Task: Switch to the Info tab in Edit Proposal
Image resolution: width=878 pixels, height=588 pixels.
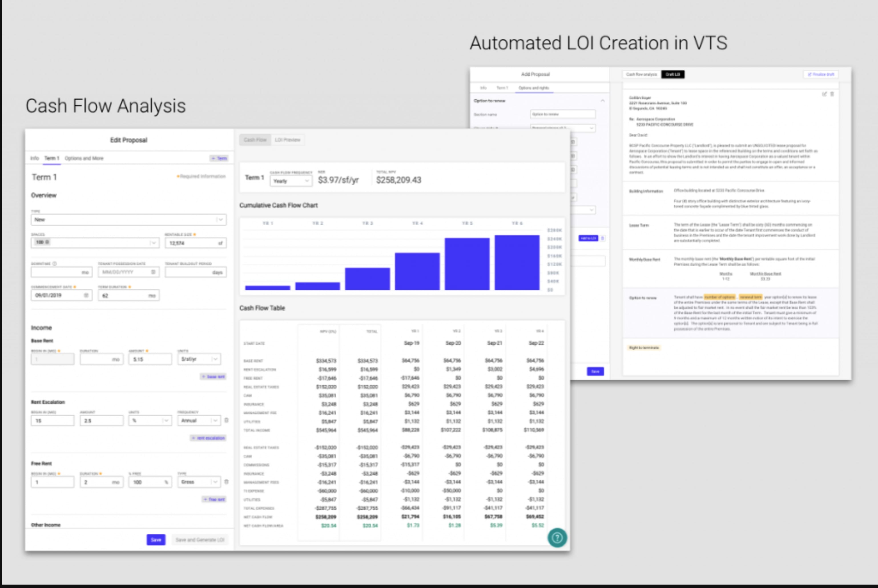Action: point(35,158)
